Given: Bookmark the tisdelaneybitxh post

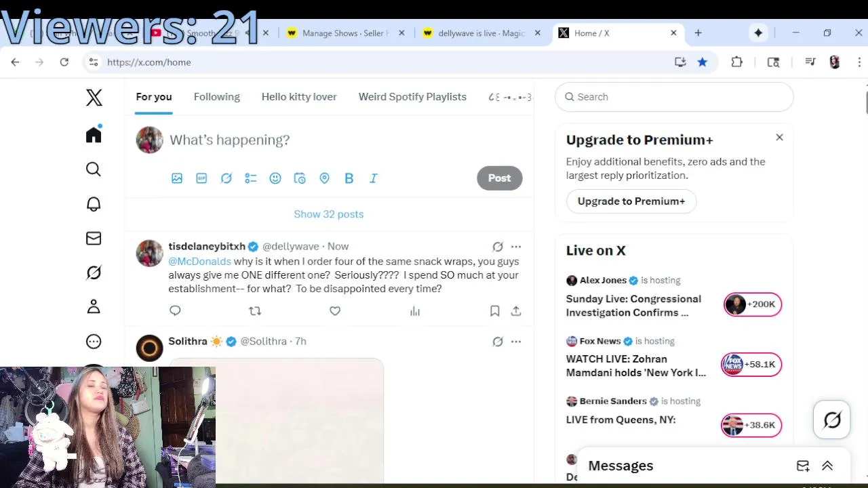Looking at the screenshot, I should (495, 311).
